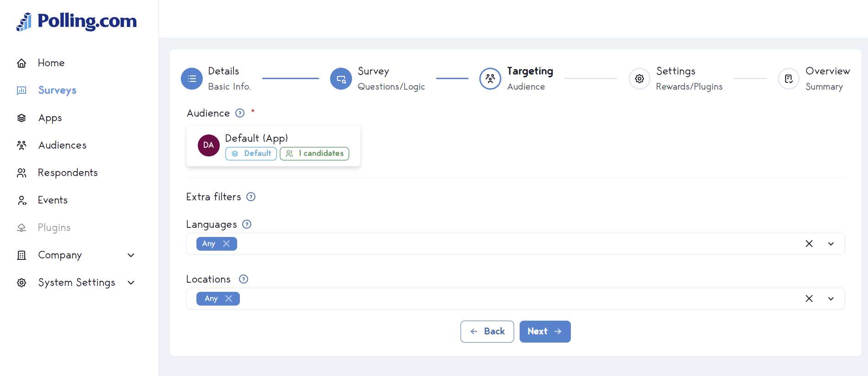Clear all Locations selections

click(809, 299)
